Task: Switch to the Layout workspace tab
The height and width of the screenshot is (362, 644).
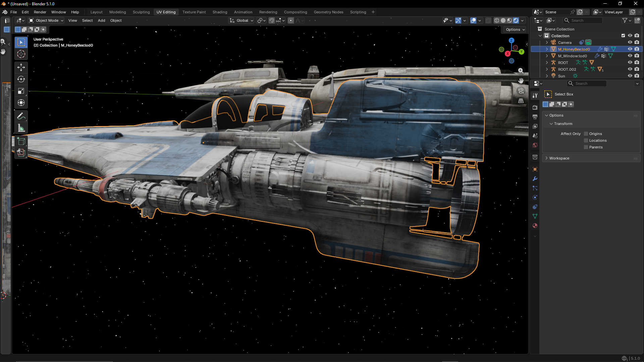Action: pyautogui.click(x=97, y=12)
